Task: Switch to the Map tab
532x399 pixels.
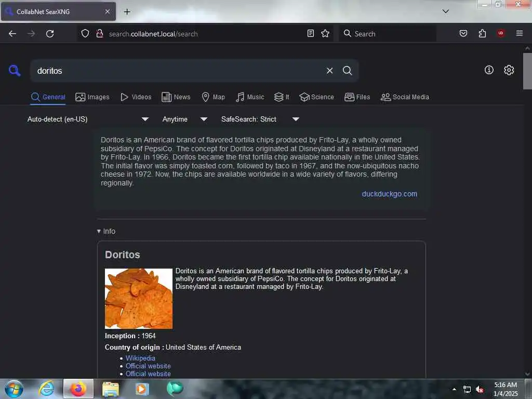Action: tap(213, 97)
